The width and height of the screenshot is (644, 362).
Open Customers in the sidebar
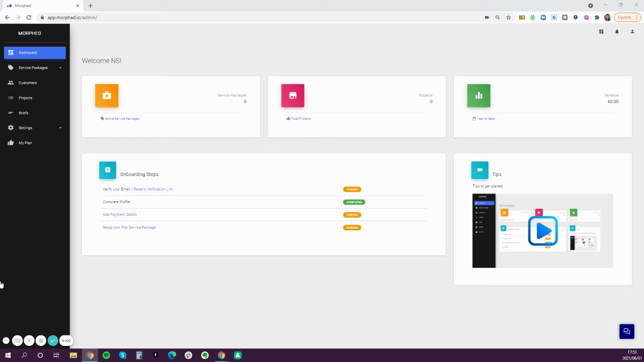pyautogui.click(x=35, y=82)
